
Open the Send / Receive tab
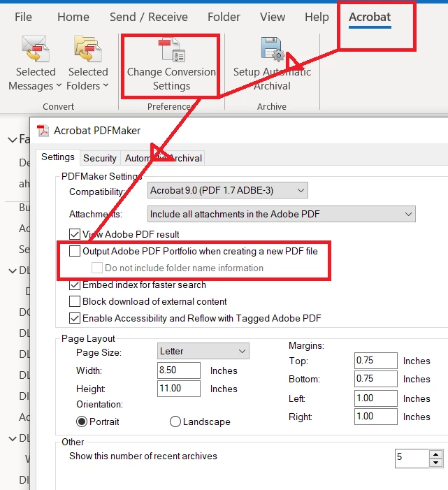coord(149,17)
